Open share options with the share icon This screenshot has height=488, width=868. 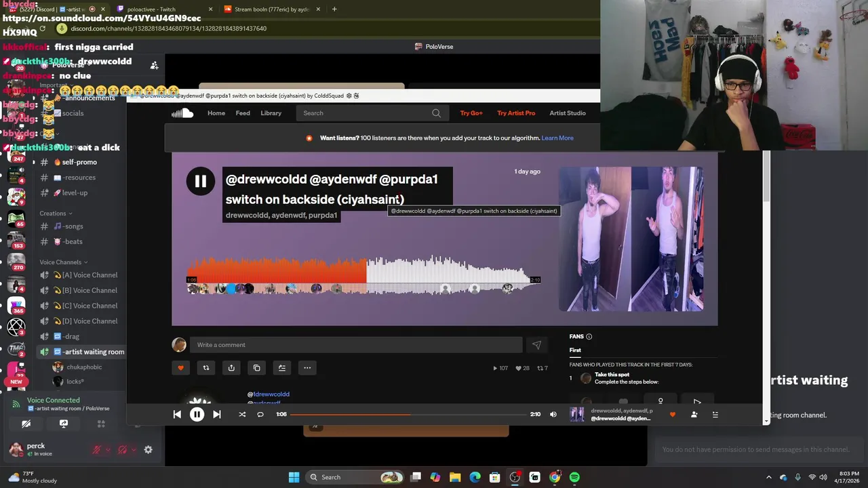pos(231,367)
